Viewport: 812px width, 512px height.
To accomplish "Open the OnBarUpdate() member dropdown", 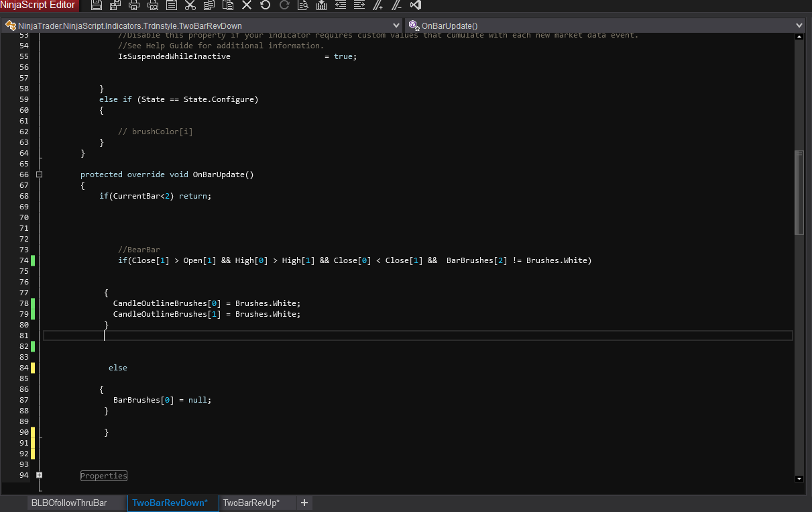I will coord(799,25).
